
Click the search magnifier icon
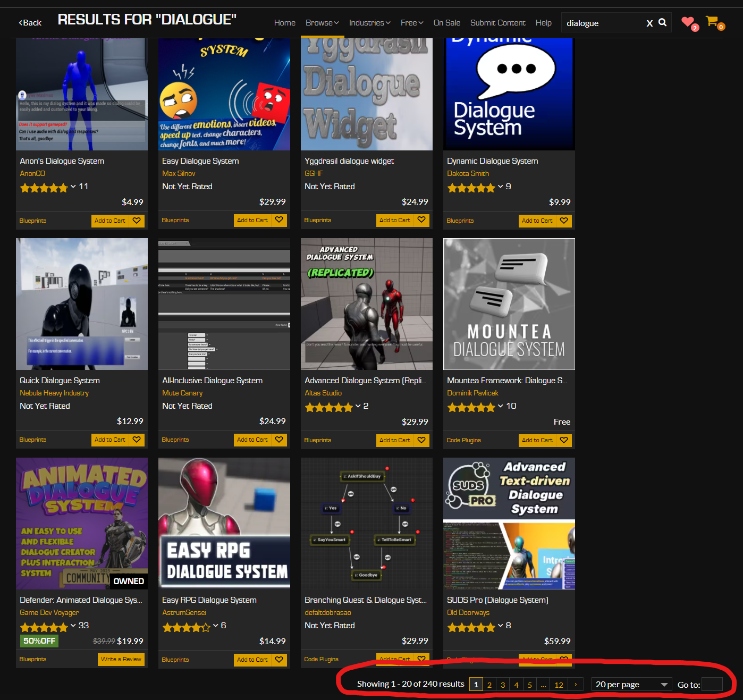click(x=662, y=22)
